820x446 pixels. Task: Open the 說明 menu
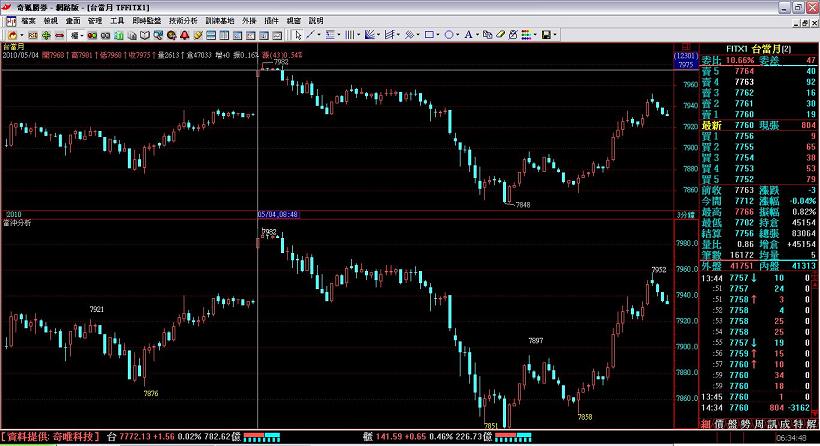tap(316, 20)
